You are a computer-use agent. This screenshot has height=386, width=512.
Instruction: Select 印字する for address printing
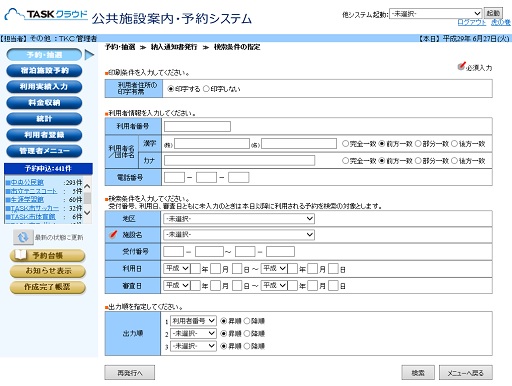pyautogui.click(x=171, y=89)
